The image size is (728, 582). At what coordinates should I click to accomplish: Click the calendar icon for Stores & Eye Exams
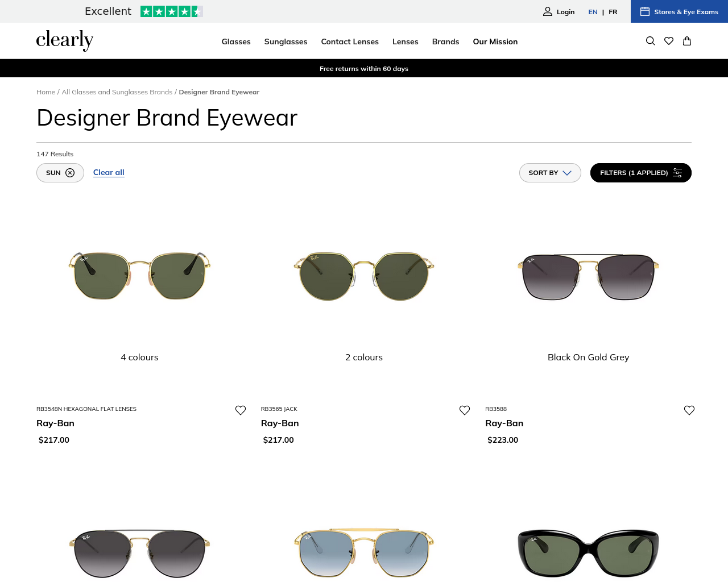645,11
